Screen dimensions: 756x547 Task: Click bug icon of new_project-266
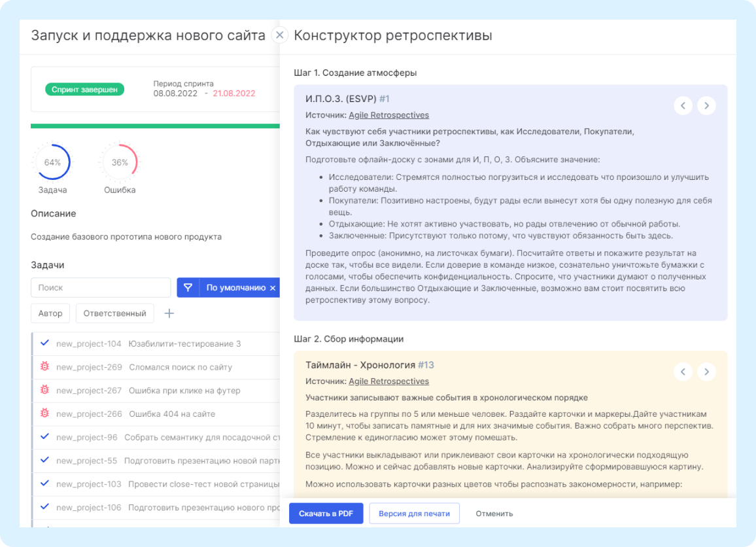pyautogui.click(x=45, y=414)
